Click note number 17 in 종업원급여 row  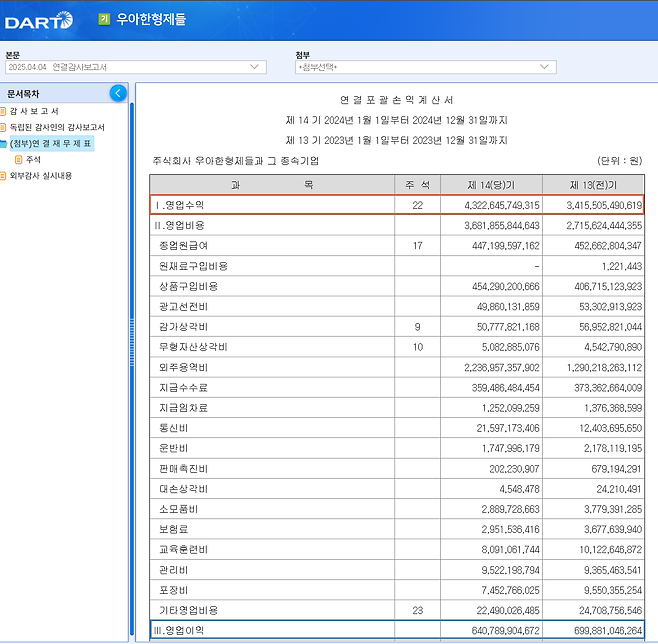coord(418,246)
